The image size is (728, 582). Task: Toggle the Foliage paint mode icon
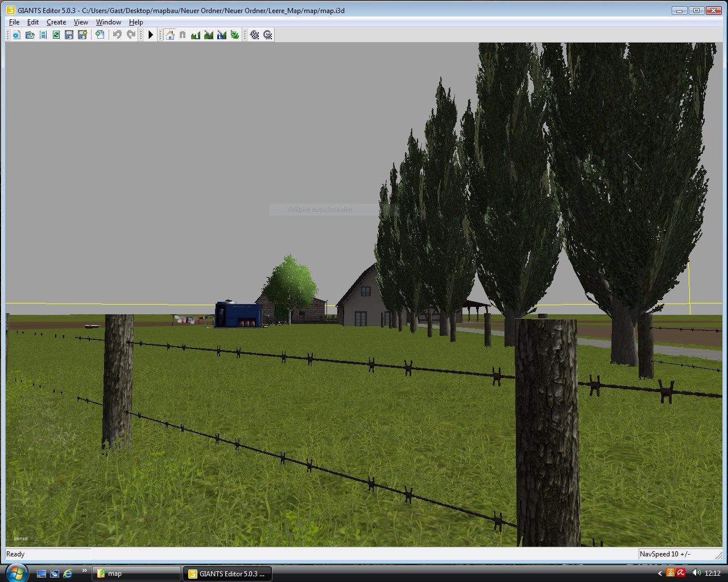click(235, 35)
